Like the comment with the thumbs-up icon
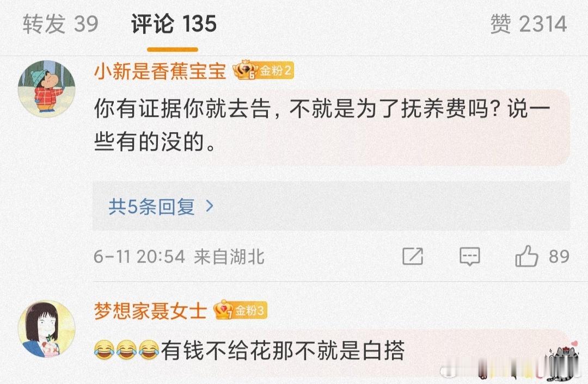The height and width of the screenshot is (384, 588). pos(527,256)
